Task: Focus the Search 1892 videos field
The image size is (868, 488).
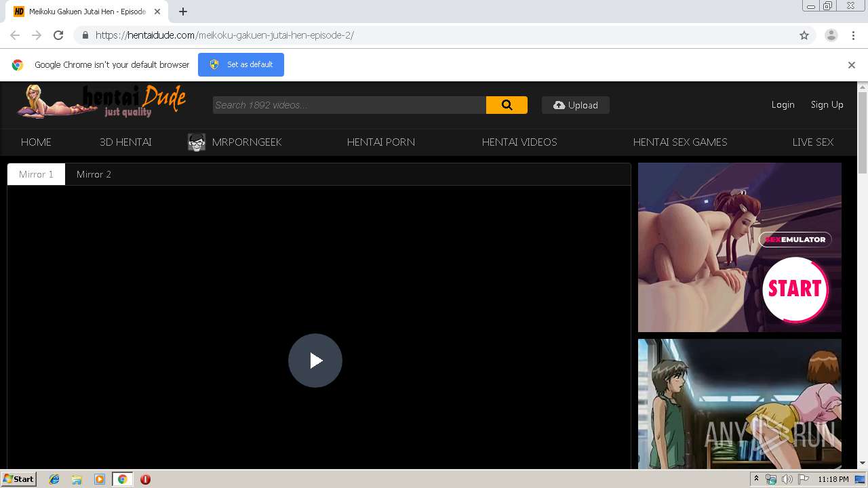Action: (349, 105)
